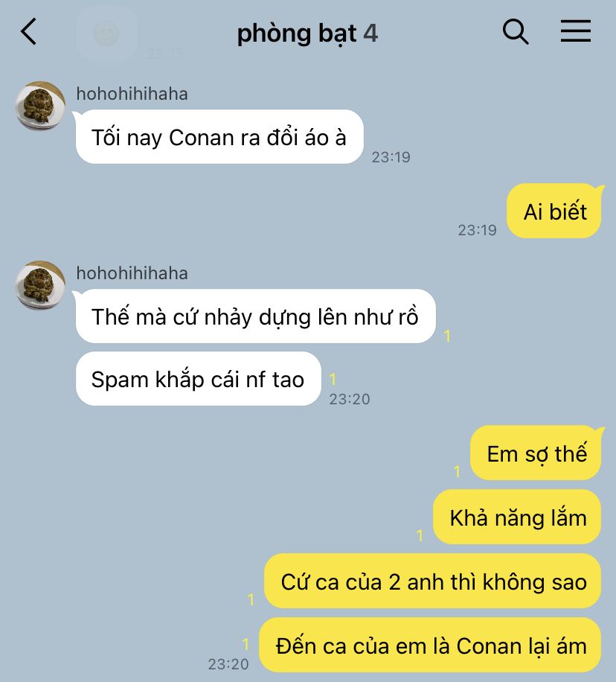Tap the Khả năng lắm bubble
Viewport: 616px width, 682px height.
click(x=517, y=517)
